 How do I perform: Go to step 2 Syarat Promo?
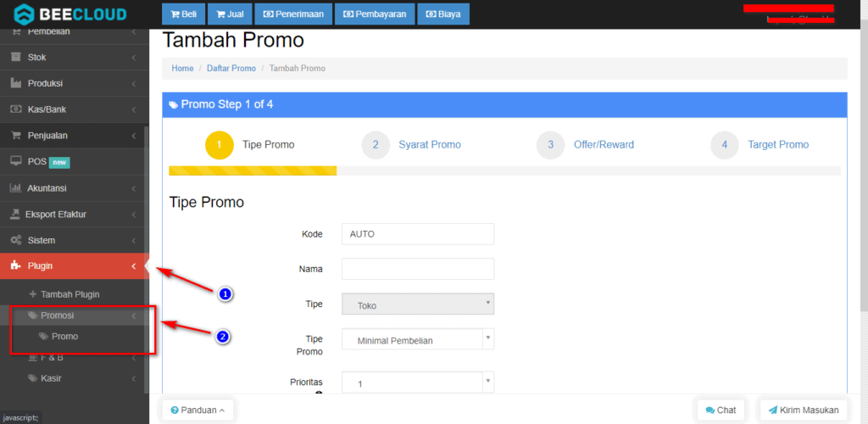(429, 145)
